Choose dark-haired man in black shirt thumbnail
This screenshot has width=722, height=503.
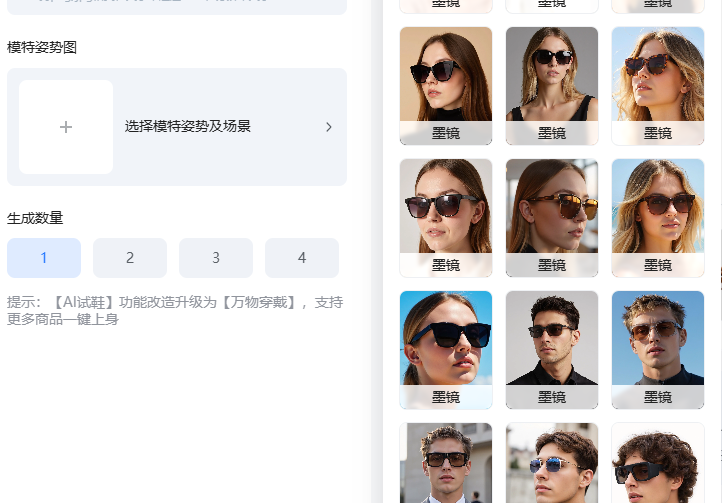(551, 339)
